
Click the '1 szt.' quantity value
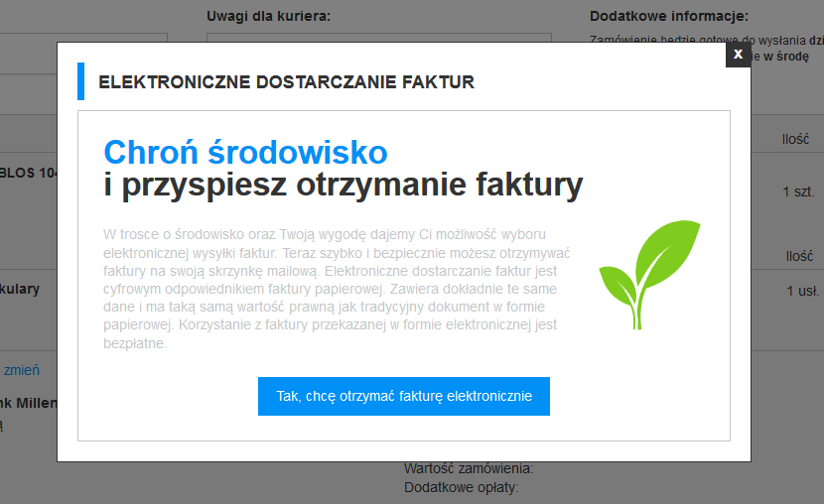tap(798, 190)
